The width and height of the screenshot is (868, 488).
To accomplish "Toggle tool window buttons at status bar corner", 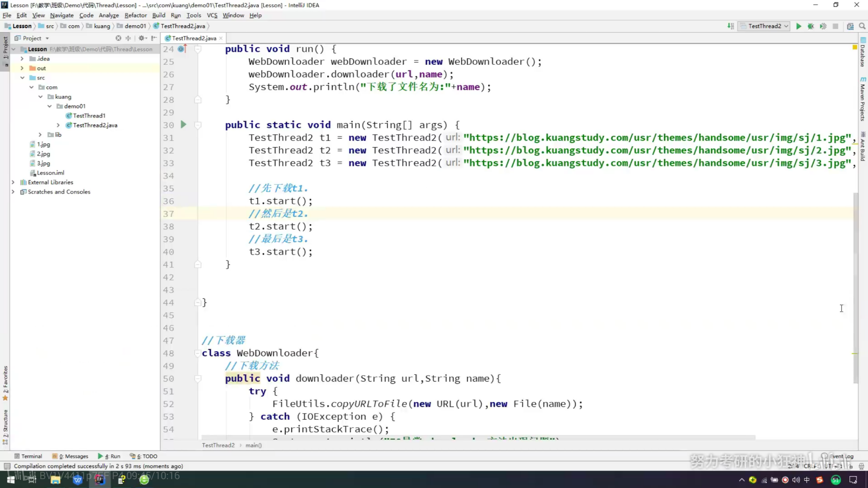I will coord(7,466).
